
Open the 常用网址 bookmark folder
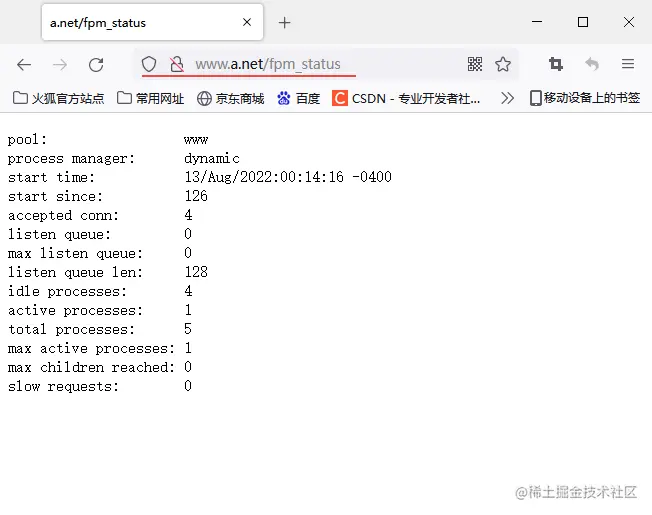tap(151, 98)
